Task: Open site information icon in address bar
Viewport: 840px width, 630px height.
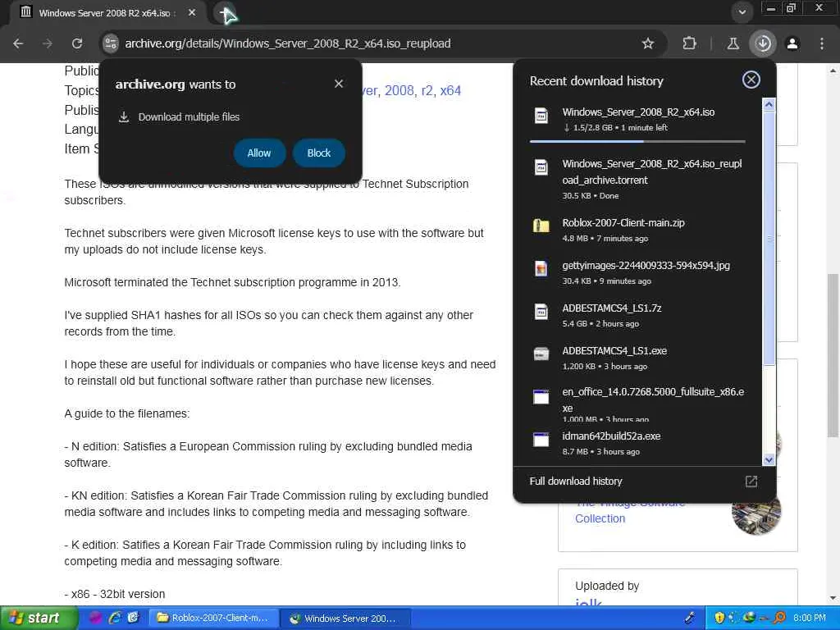Action: tap(111, 43)
